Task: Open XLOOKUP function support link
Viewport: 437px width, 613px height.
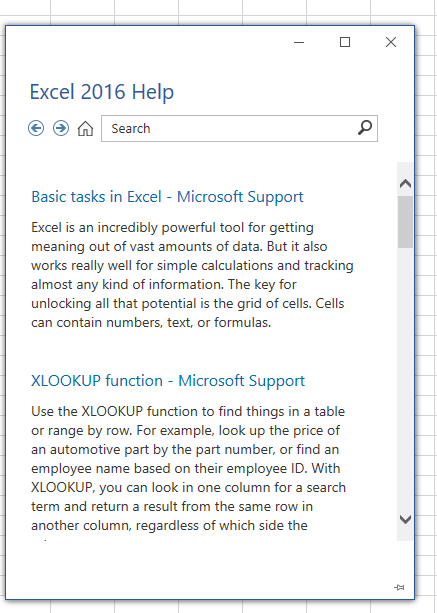Action: [168, 380]
